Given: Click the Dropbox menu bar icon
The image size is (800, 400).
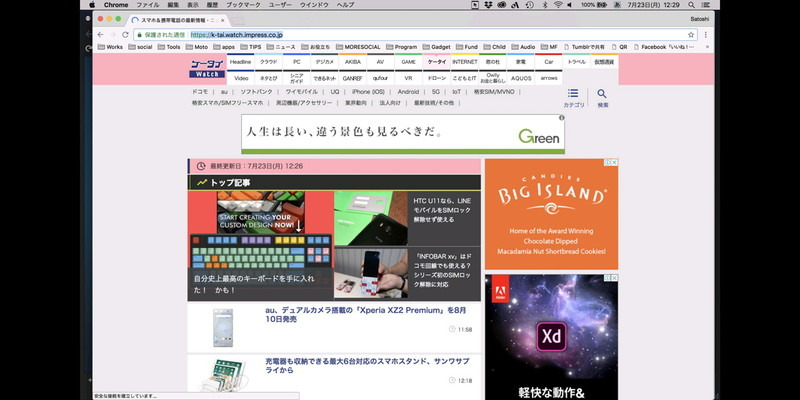Looking at the screenshot, I should (x=489, y=5).
